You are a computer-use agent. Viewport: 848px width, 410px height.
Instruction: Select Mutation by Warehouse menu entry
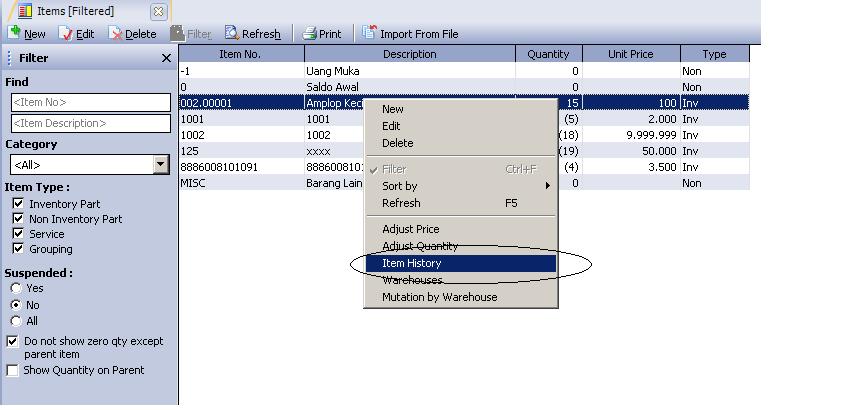[x=439, y=297]
